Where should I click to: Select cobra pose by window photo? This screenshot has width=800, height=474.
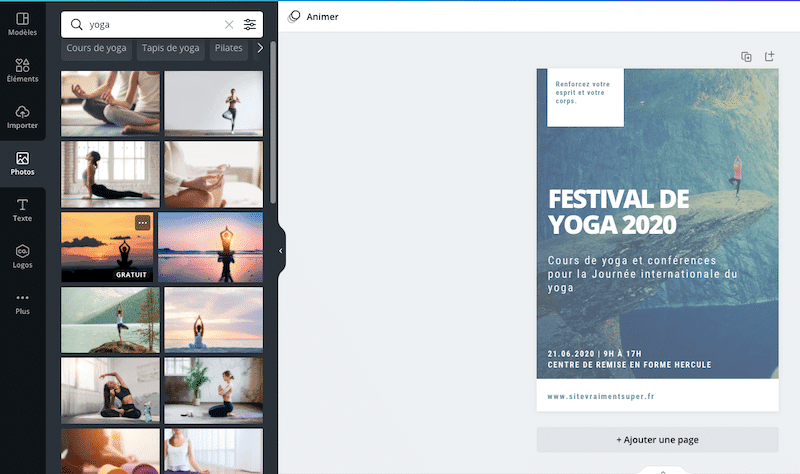[110, 174]
